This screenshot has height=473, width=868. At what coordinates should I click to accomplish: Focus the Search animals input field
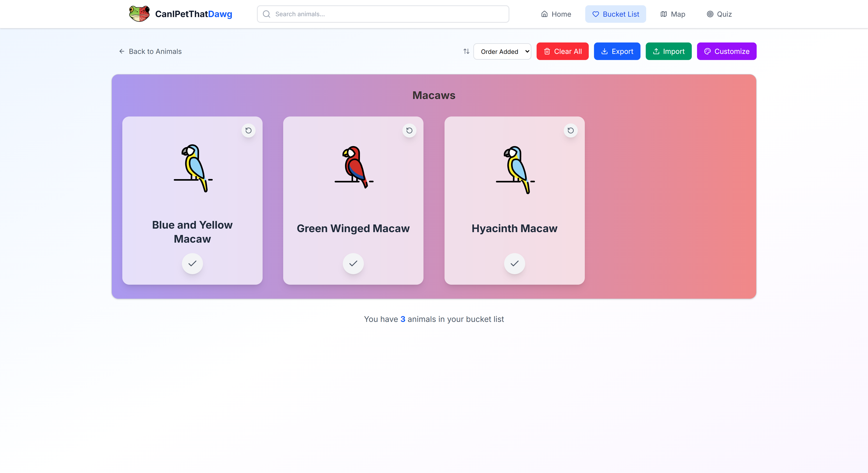[383, 14]
